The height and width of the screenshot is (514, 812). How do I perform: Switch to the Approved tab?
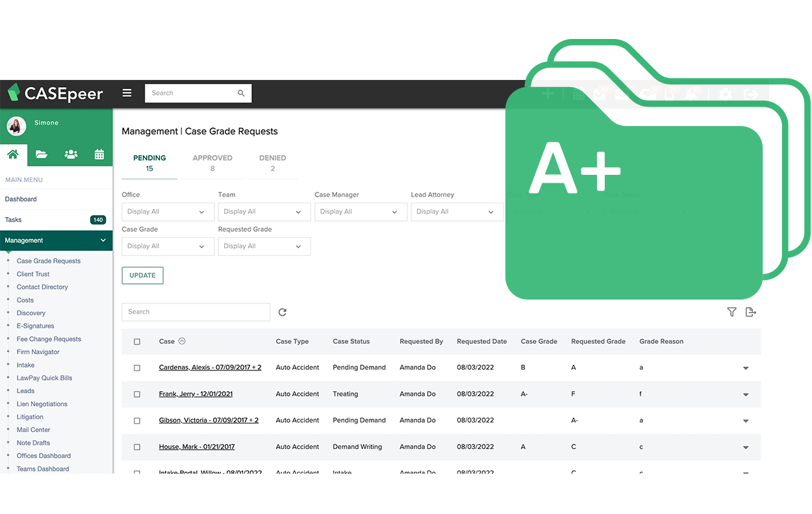[212, 163]
